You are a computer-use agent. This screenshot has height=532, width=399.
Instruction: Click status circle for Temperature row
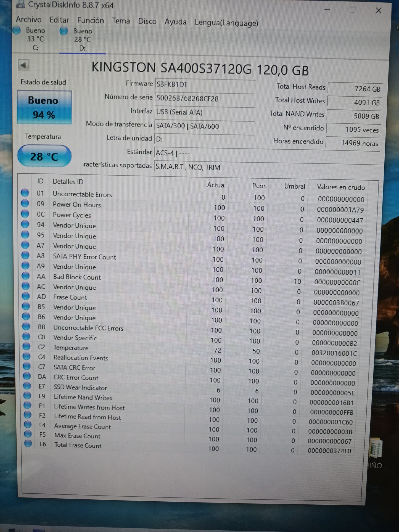[x=26, y=346]
